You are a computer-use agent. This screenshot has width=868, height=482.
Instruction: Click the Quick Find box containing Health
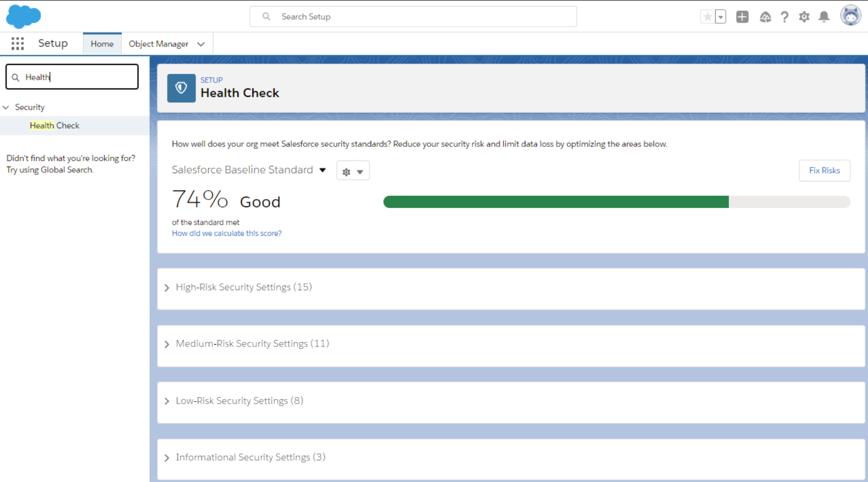pos(72,77)
